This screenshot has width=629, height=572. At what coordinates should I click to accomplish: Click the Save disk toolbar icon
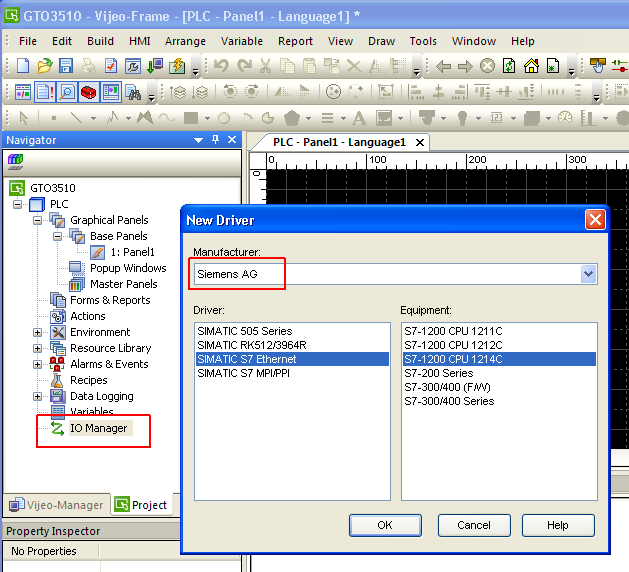coord(66,66)
